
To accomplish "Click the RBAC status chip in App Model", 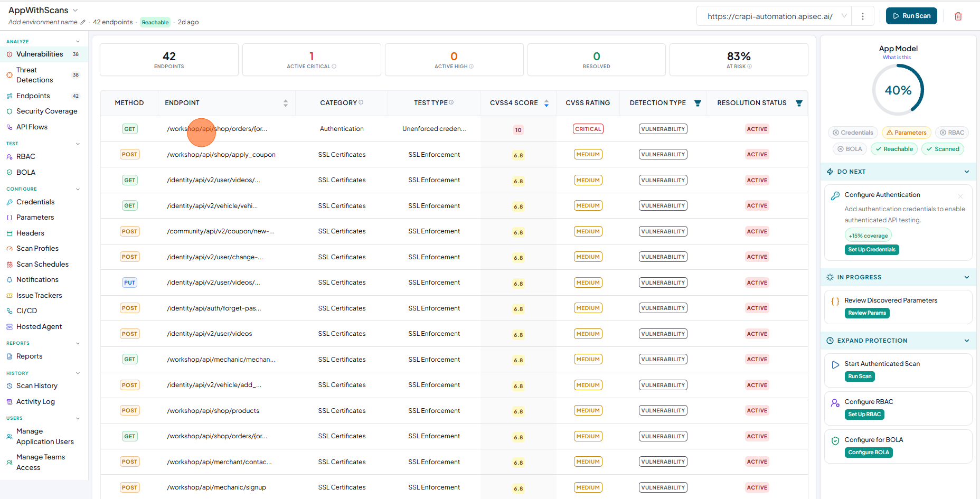I will 952,133.
